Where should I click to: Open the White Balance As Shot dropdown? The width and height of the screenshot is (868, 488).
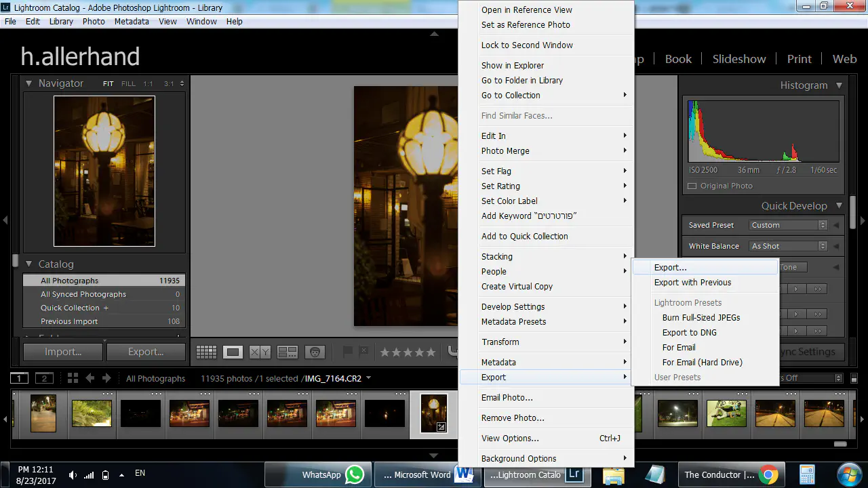pos(788,246)
